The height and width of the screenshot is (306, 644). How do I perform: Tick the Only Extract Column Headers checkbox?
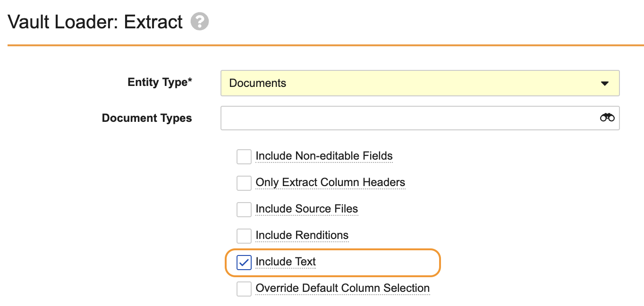coord(244,183)
